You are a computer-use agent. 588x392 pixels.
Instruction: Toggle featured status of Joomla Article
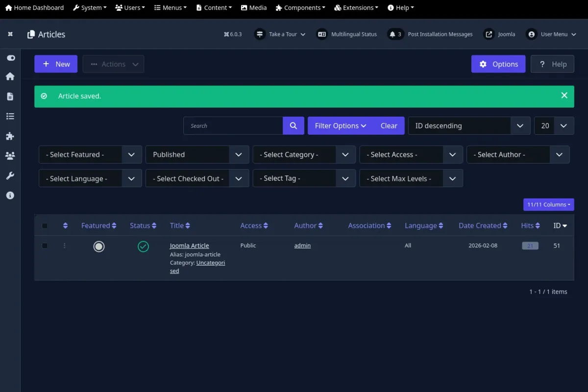pos(99,246)
